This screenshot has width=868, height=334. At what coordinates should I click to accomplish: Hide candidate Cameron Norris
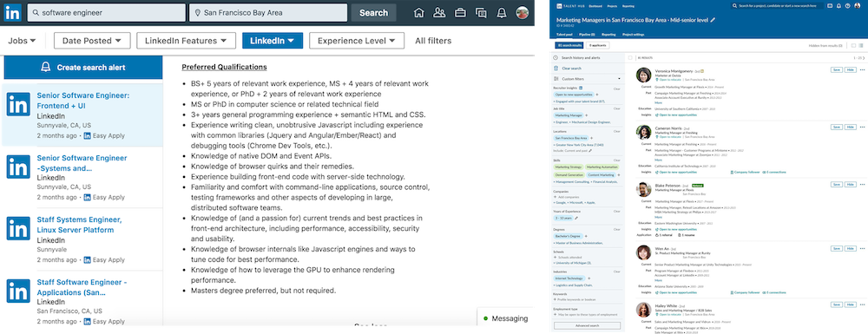[851, 128]
